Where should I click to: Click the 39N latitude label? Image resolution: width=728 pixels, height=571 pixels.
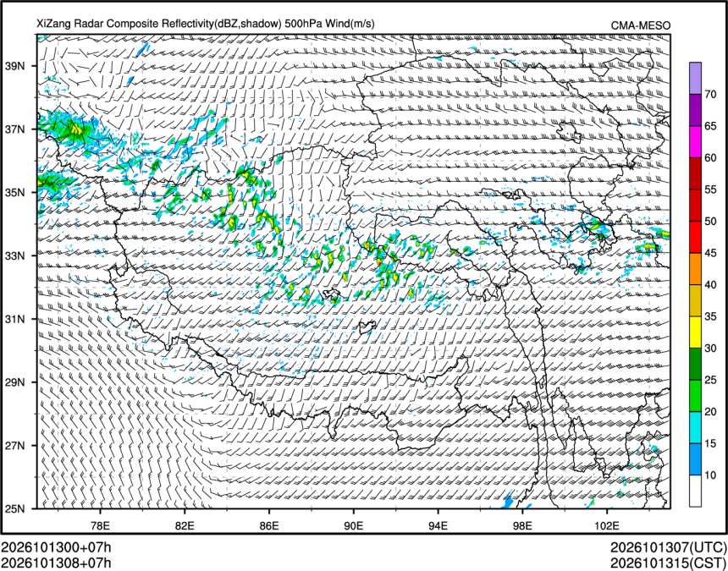[x=15, y=66]
